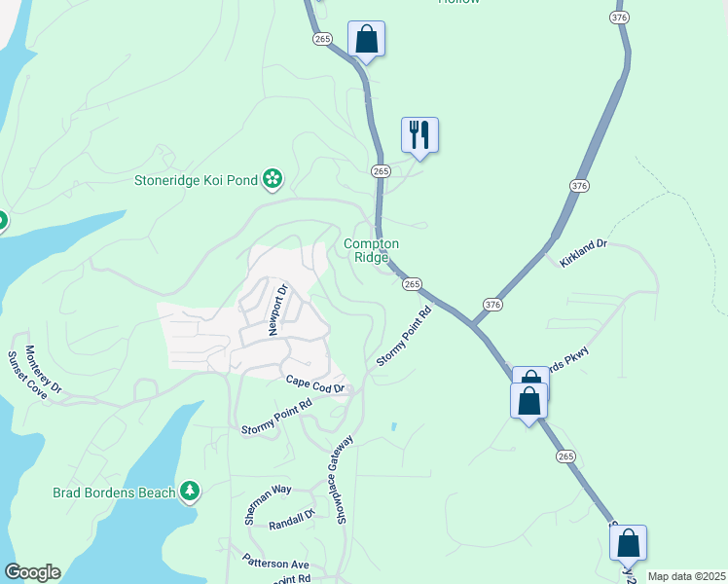Click the Kirkland Dr street label
The width and height of the screenshot is (728, 584).
click(x=583, y=253)
